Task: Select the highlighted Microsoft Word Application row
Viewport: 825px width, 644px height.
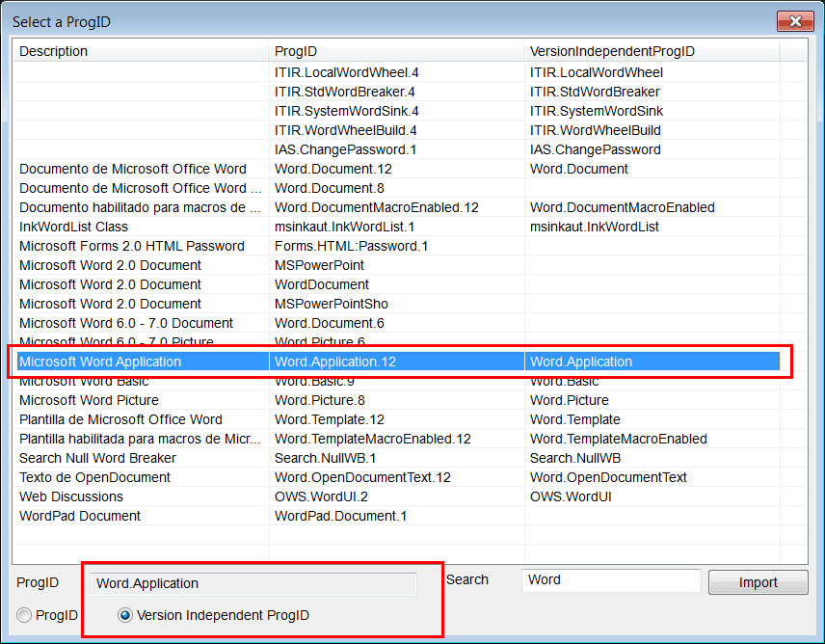Action: pyautogui.click(x=398, y=362)
